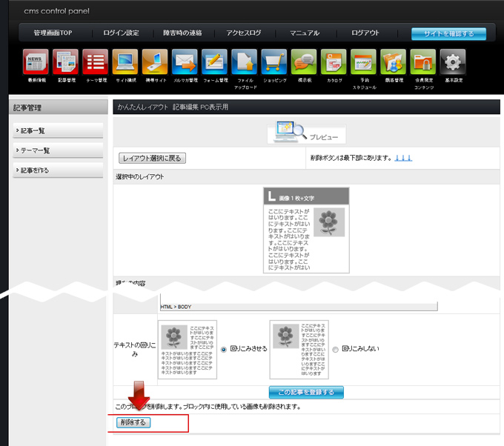Screen dimensions: 504x446
Task: Expand 記事を作る in the sidebar
Action: (58, 170)
